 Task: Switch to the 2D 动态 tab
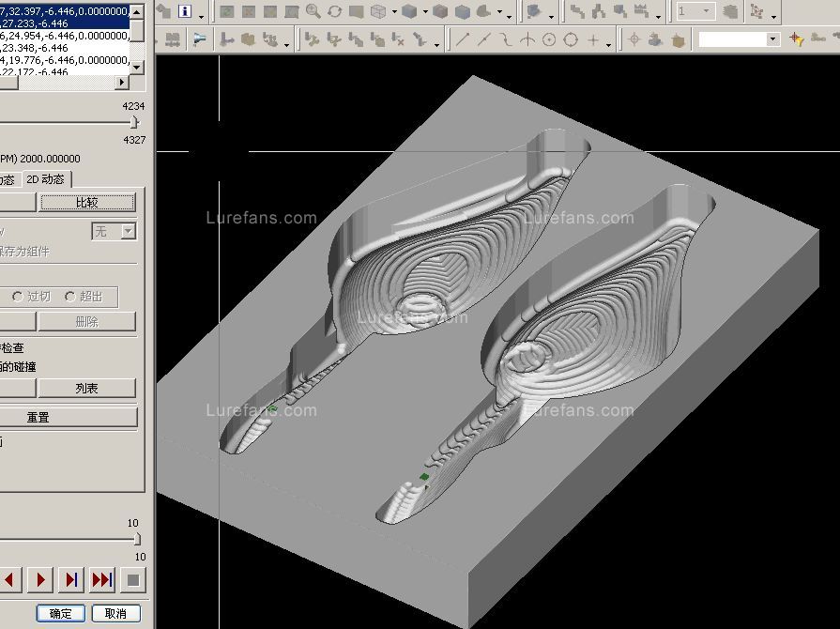[45, 179]
